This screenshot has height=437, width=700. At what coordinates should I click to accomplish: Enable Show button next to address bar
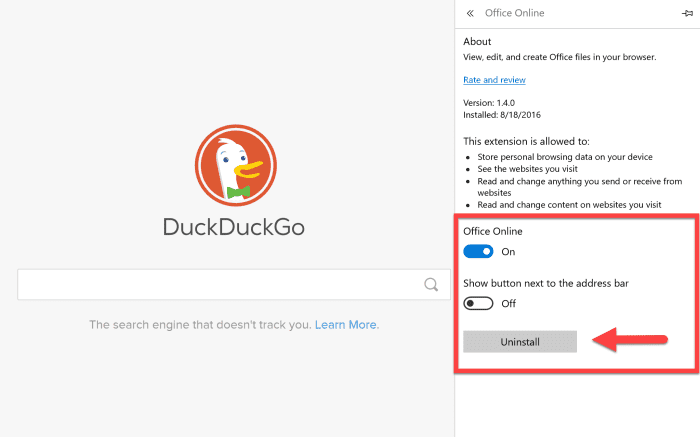478,304
